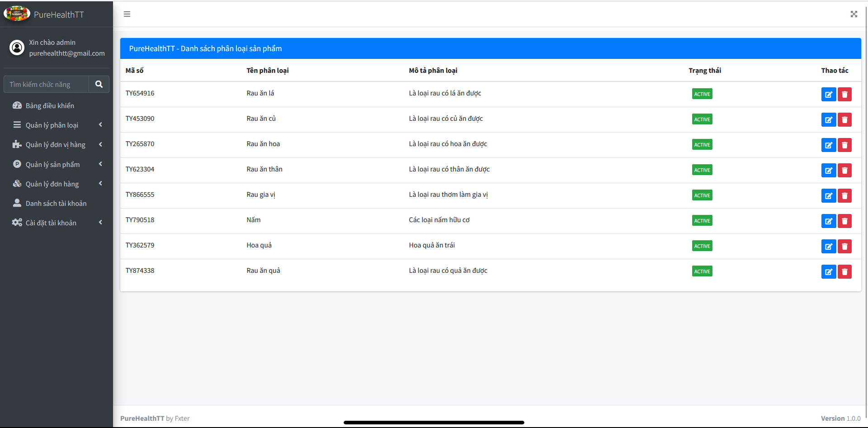The image size is (868, 428).
Task: Click the Trạng thái column header
Action: point(705,71)
